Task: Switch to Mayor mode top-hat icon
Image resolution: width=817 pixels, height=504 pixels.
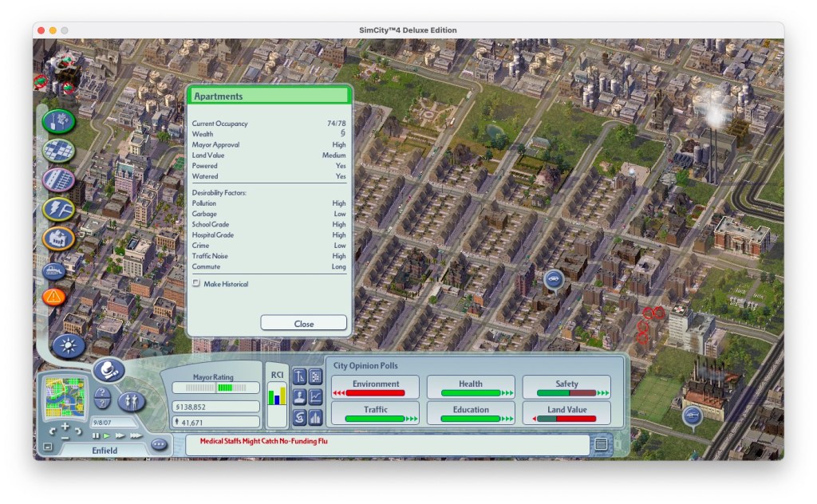Action: (109, 370)
